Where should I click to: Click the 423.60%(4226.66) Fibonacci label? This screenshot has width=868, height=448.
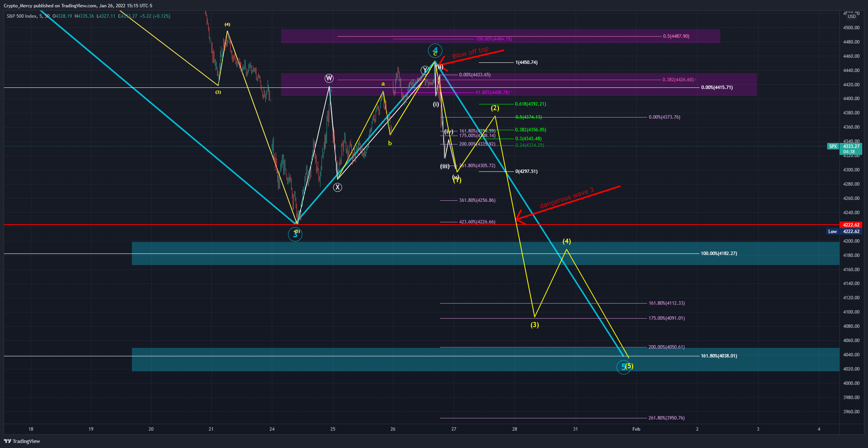pos(477,222)
